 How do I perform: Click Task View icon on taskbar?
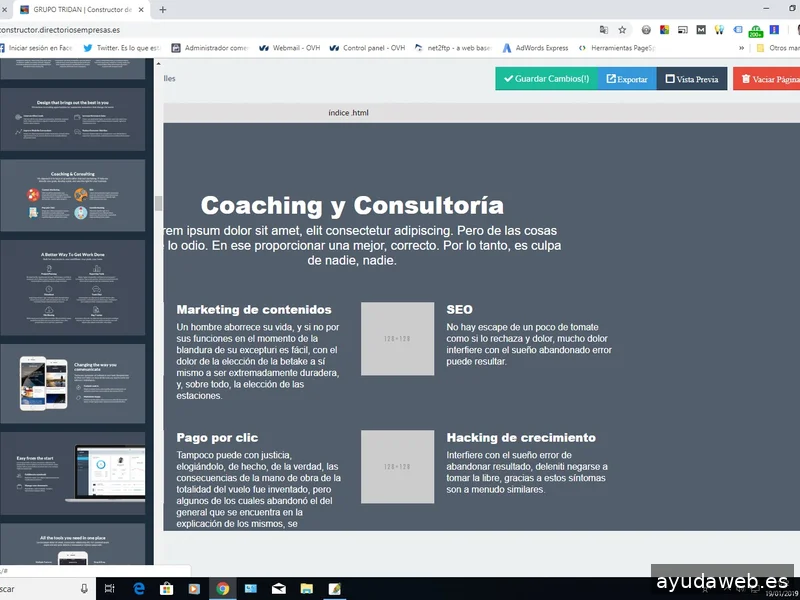click(x=110, y=589)
